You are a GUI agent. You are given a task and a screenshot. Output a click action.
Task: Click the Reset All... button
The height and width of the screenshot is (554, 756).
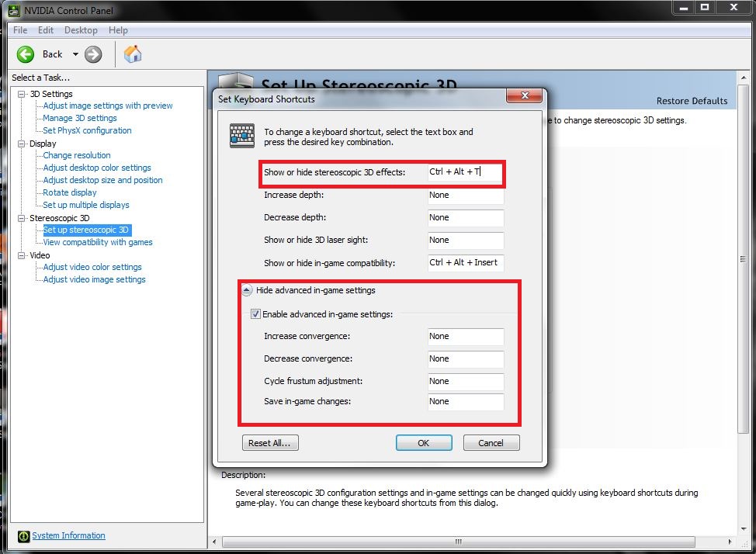coord(270,443)
